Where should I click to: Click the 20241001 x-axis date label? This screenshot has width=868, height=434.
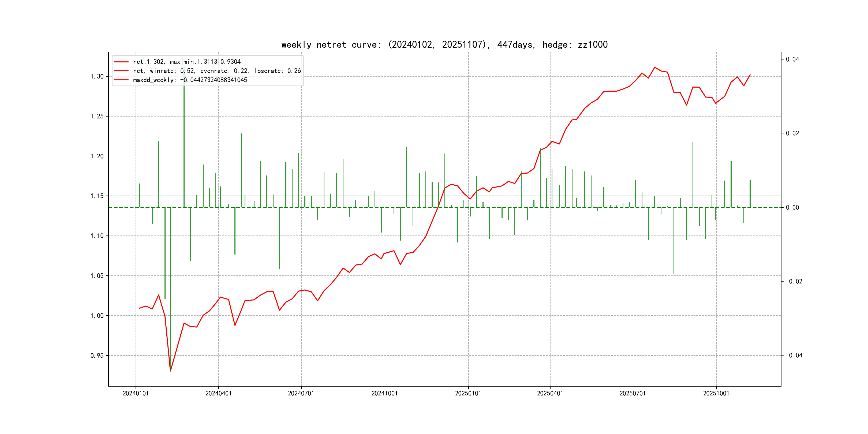point(384,393)
